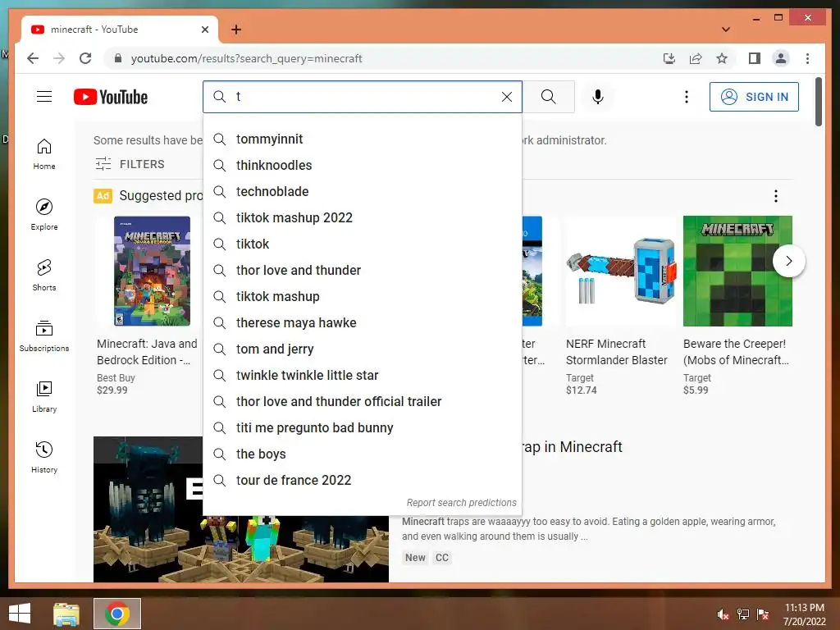Toggle the Chrome side panel icon
Screen dimensions: 840x630
(755, 58)
